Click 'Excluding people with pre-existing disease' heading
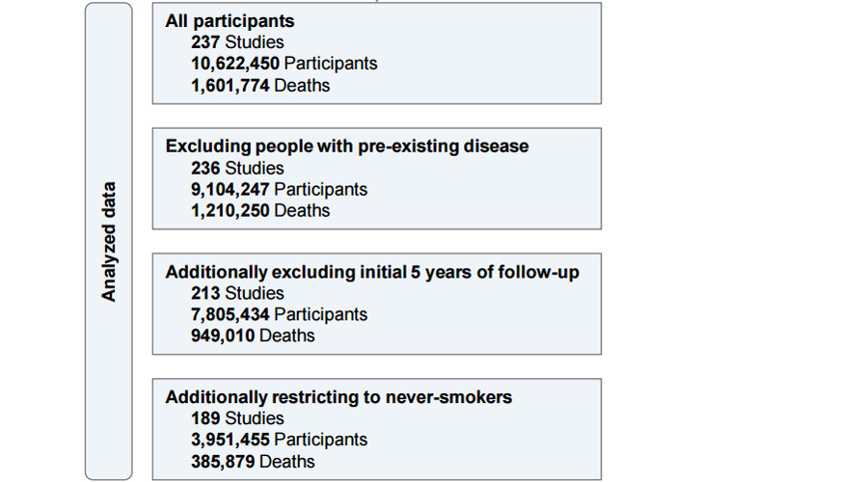The height and width of the screenshot is (482, 868). coord(347,147)
